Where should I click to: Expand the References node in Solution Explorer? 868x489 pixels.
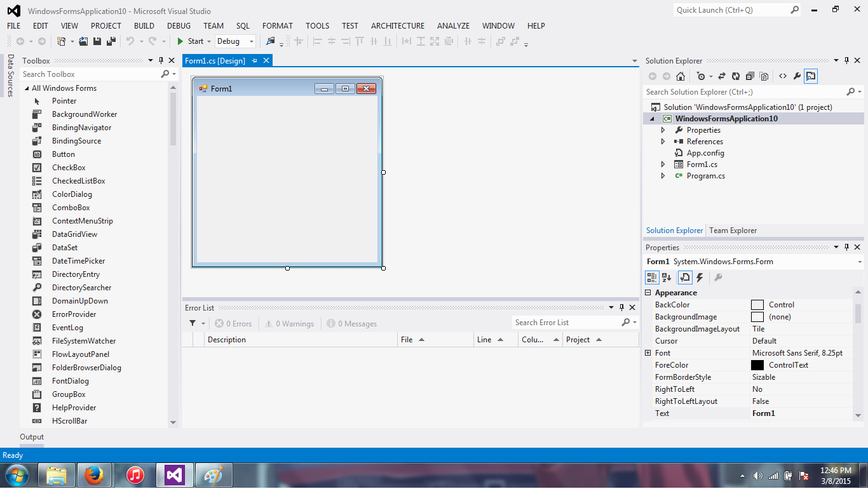[663, 142]
